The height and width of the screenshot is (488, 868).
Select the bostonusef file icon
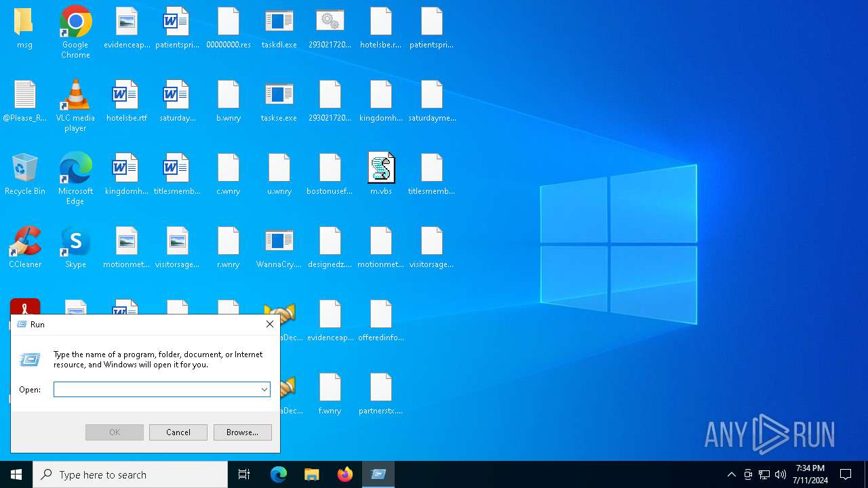pyautogui.click(x=330, y=174)
